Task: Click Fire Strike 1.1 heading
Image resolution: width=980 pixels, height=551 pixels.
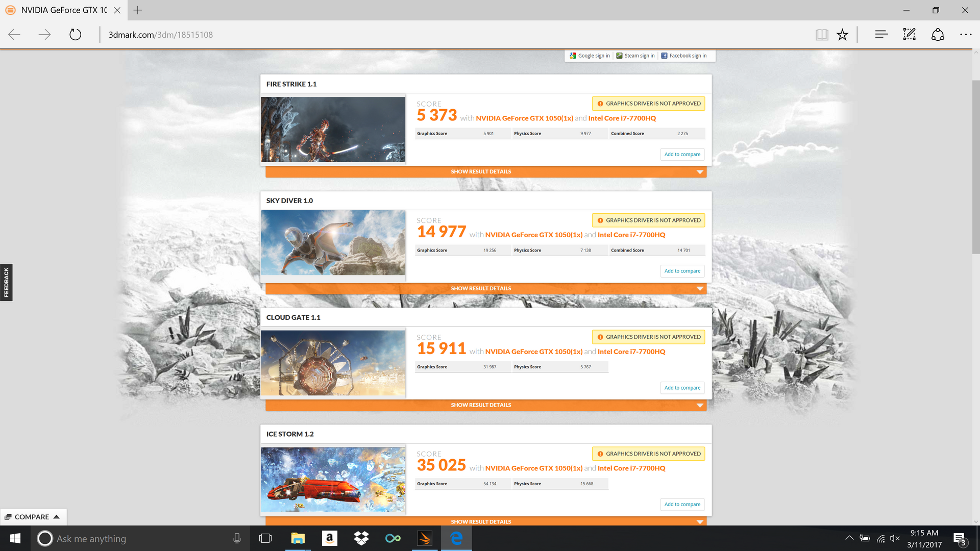Action: pos(291,84)
